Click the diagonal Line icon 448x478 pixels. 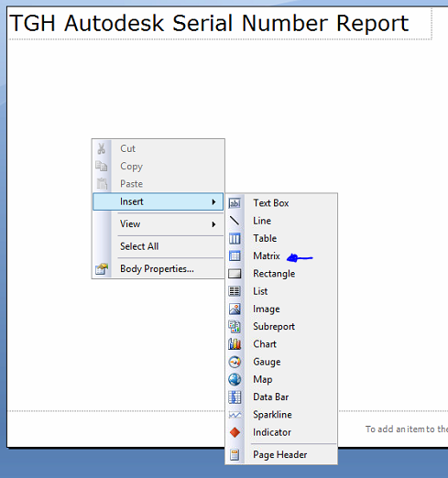tap(235, 221)
